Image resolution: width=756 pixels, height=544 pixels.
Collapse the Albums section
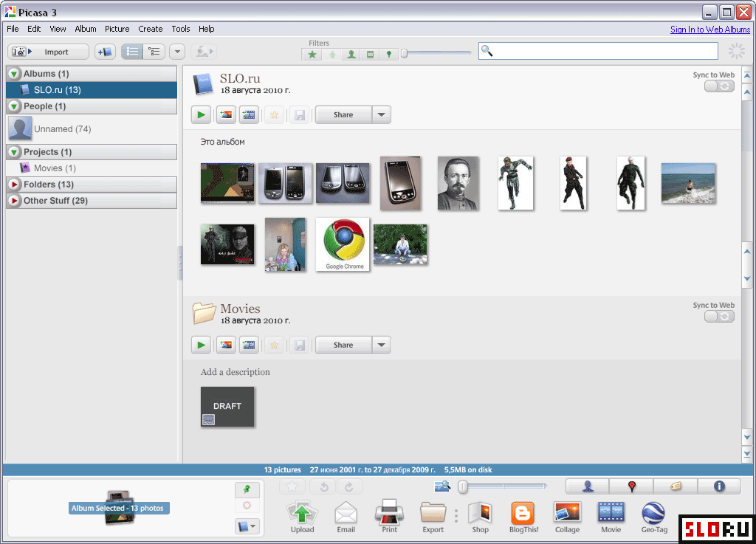pos(14,74)
